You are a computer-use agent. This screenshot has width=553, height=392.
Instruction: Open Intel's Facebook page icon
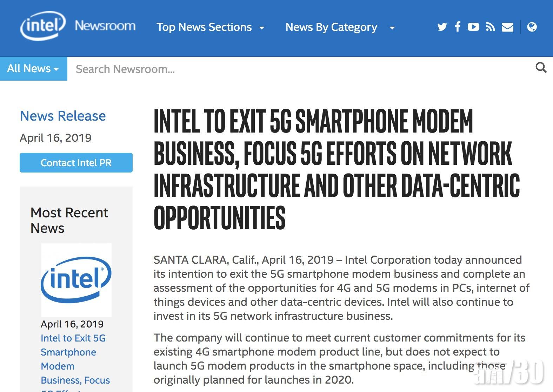458,27
